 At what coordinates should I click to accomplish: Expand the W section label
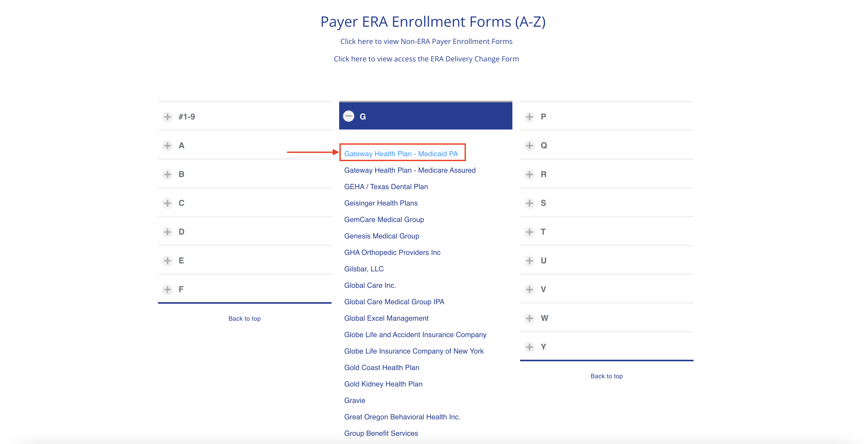click(544, 318)
